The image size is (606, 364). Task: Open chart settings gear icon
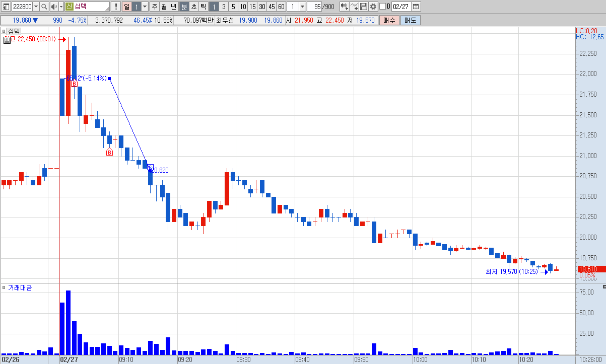pyautogui.click(x=373, y=7)
